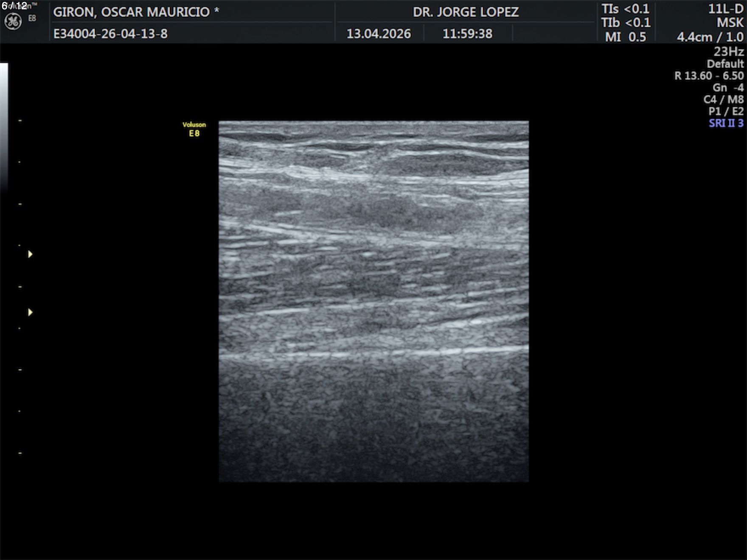Image resolution: width=747 pixels, height=560 pixels.
Task: Click the time display 11:59:38
Action: [x=467, y=34]
